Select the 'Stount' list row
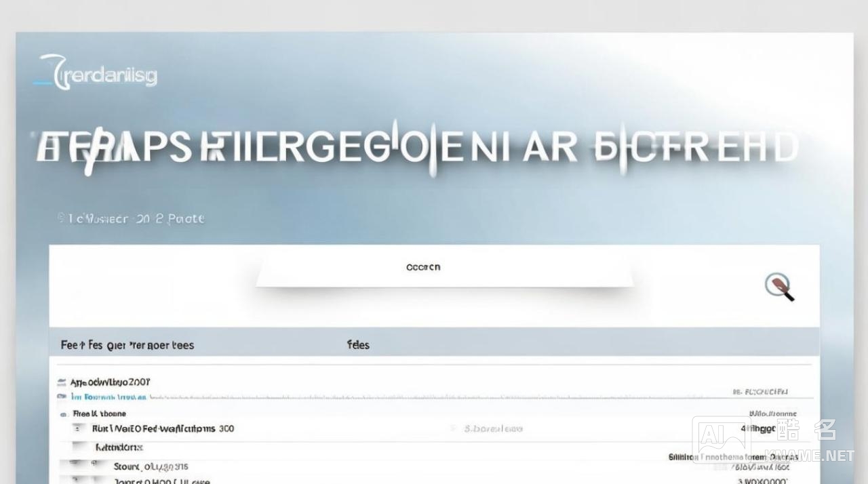 [151, 466]
